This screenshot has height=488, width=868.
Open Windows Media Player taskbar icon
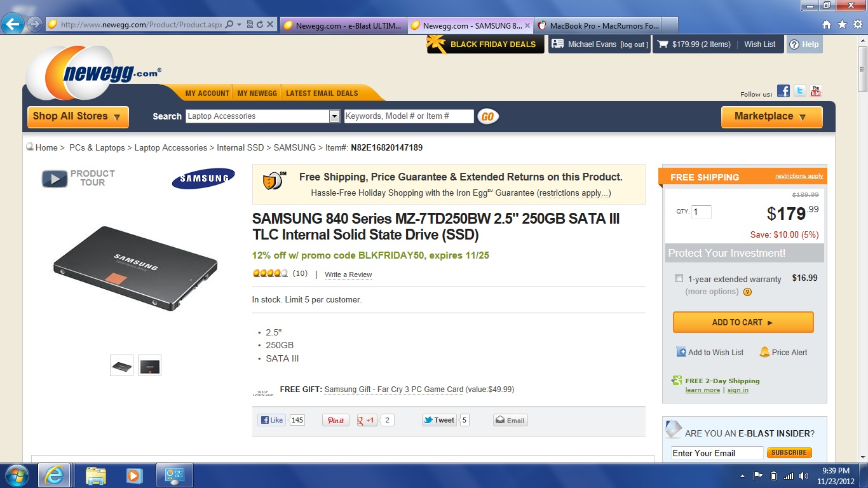click(134, 475)
